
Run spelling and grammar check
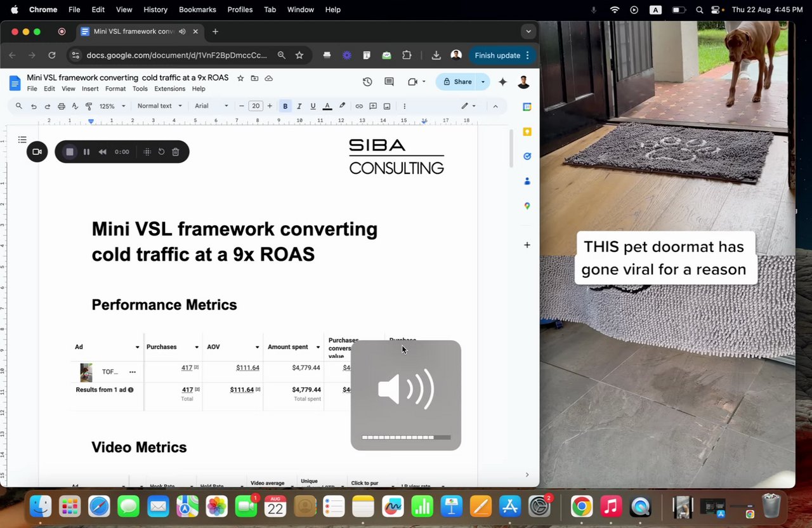click(75, 106)
